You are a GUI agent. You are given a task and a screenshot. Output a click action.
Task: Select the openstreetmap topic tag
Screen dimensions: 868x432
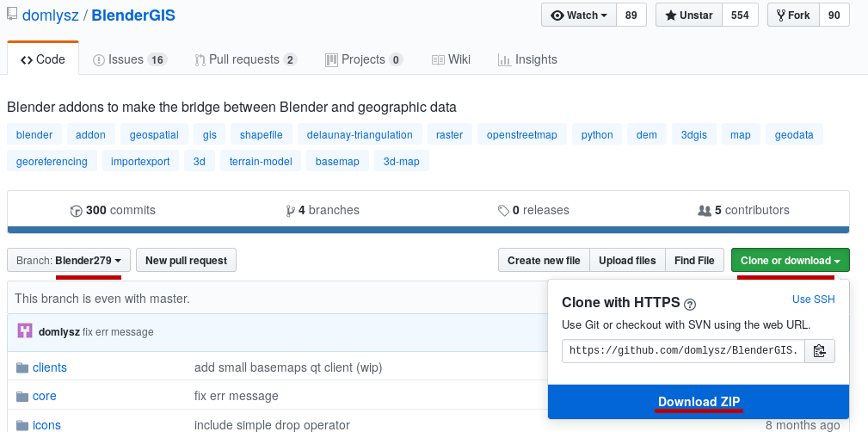(522, 134)
